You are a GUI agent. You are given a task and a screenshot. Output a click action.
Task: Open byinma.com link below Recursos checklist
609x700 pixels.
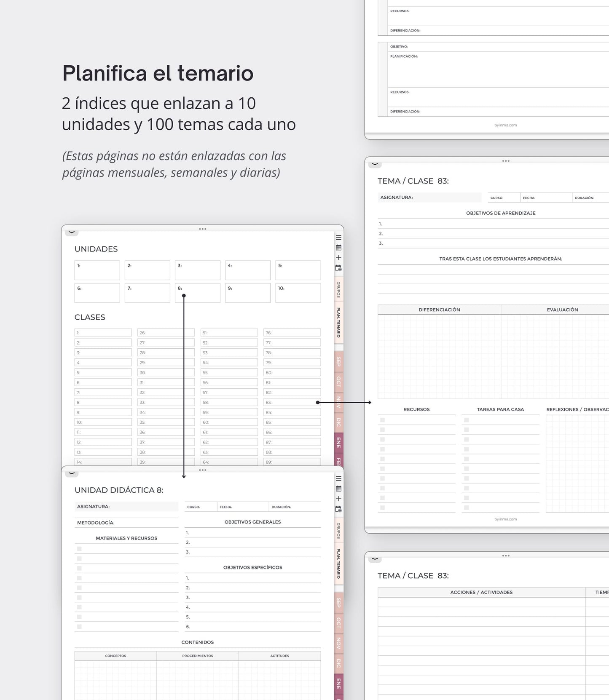(506, 519)
